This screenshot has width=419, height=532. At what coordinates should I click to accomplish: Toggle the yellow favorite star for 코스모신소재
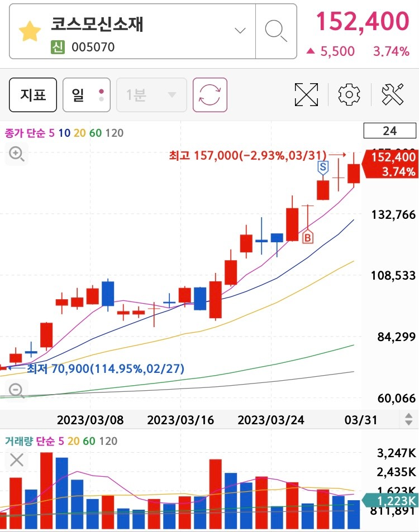[x=30, y=31]
